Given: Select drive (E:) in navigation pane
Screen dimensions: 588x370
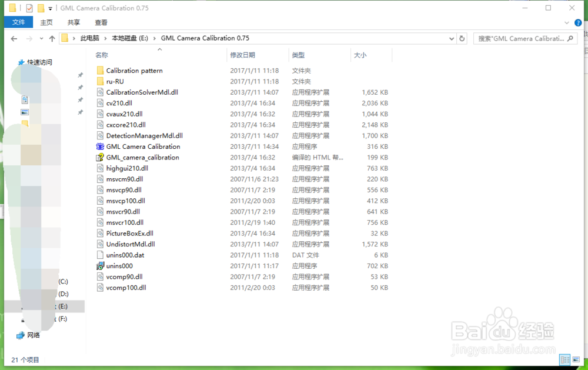Looking at the screenshot, I should [44, 306].
